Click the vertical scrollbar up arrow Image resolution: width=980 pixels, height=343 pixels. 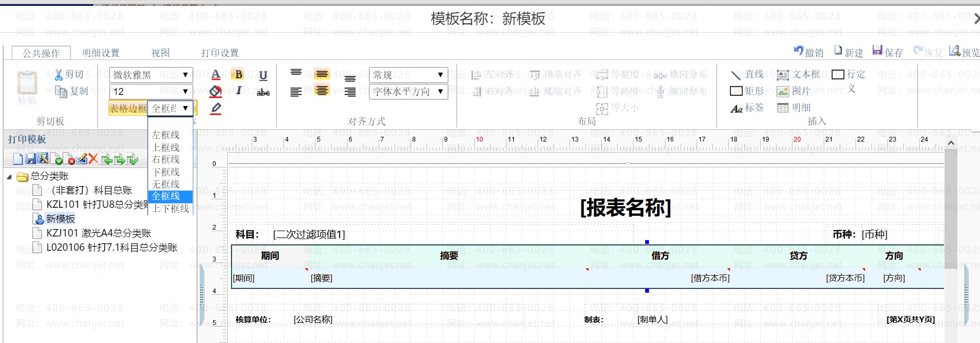tap(951, 143)
